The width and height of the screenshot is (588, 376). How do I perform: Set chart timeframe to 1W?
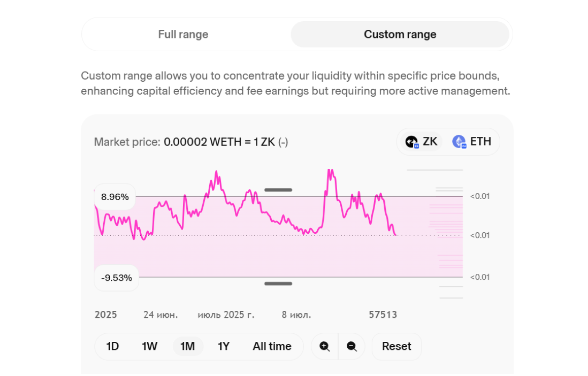[149, 346]
